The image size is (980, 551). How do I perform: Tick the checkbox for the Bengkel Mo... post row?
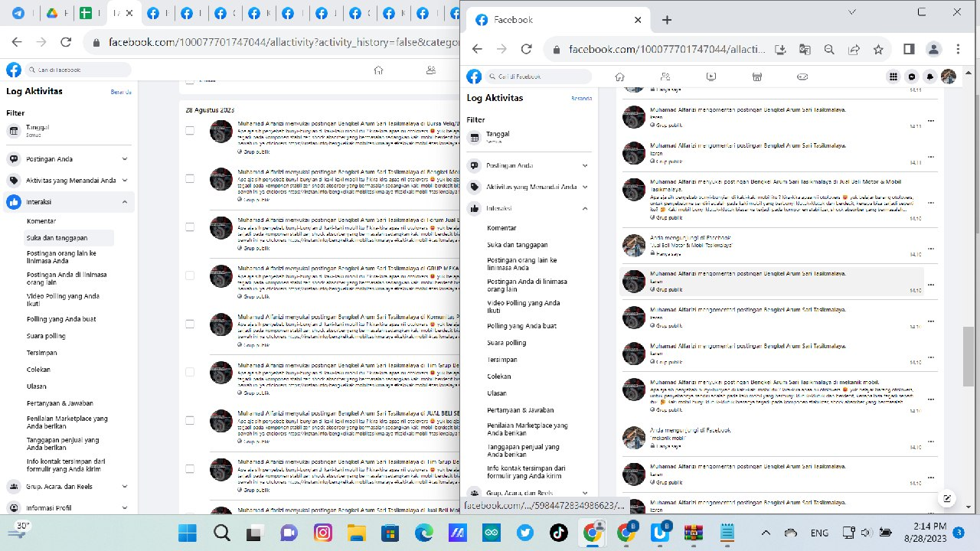[190, 179]
